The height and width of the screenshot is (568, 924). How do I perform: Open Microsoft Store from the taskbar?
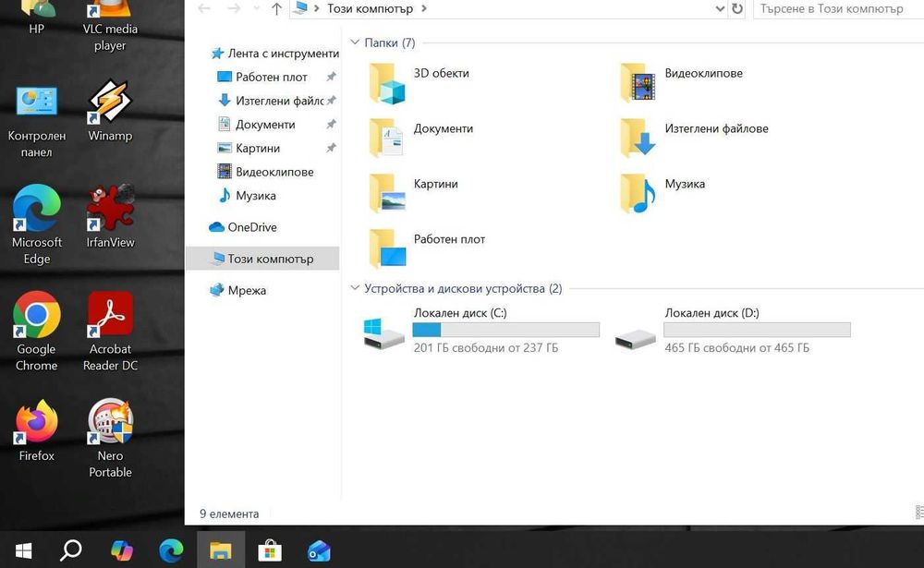click(x=270, y=550)
